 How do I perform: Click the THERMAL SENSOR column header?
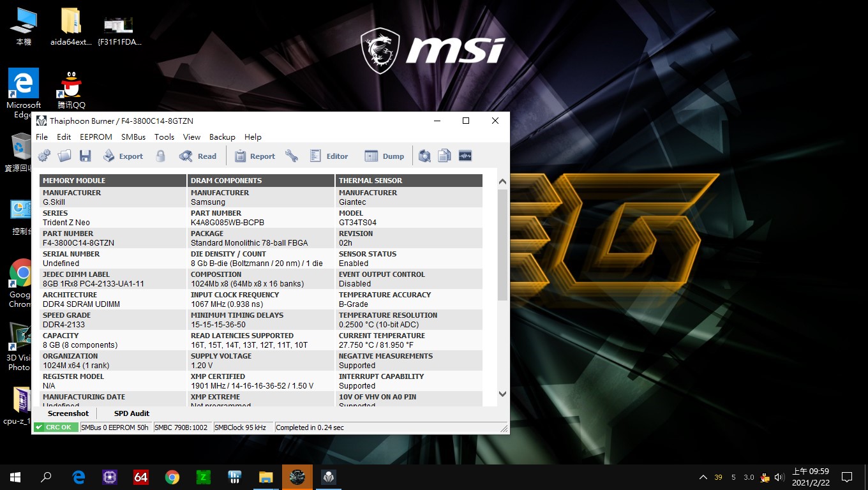(x=409, y=181)
